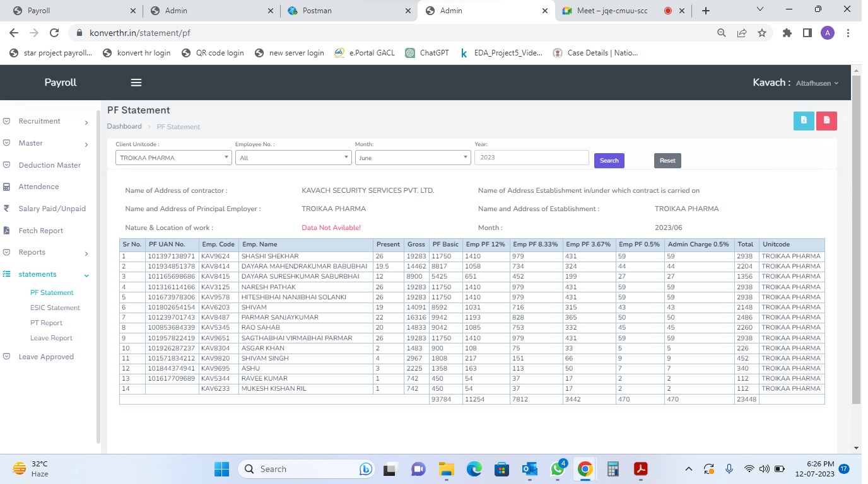Click the taskbar Search box
This screenshot has height=484, width=868.
[307, 469]
